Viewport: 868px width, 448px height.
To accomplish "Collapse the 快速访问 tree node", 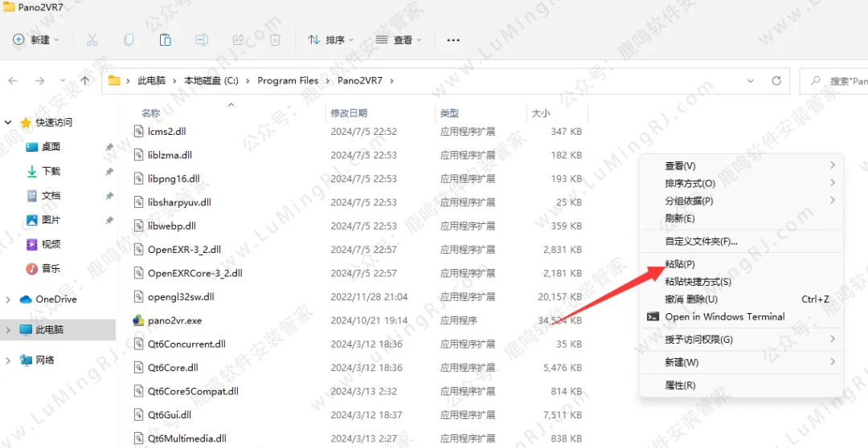I will point(8,123).
